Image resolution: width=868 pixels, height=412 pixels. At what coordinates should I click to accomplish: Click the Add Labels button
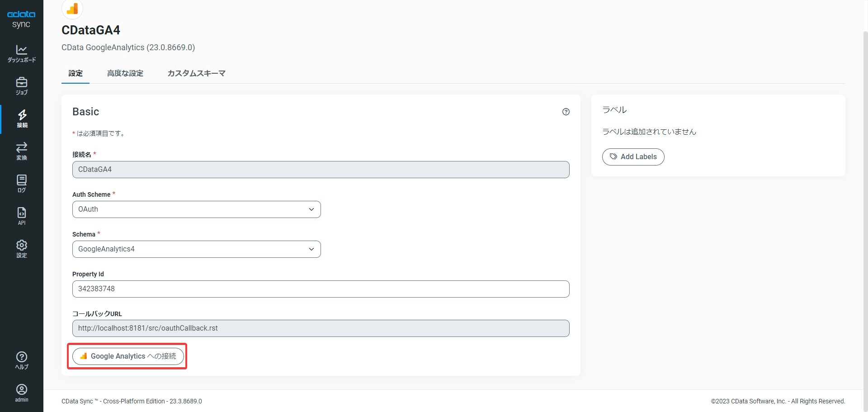pyautogui.click(x=633, y=157)
